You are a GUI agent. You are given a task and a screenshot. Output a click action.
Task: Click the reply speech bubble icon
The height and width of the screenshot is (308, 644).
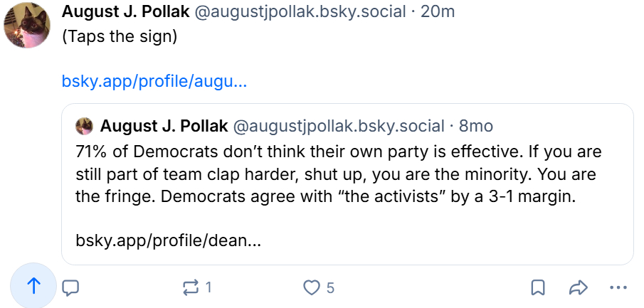(70, 287)
